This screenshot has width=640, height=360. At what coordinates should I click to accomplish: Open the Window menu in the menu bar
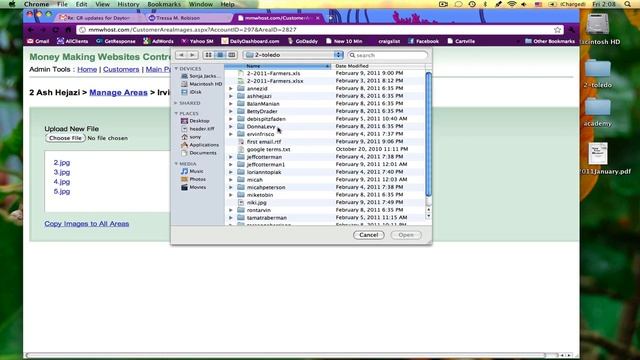(x=200, y=4)
